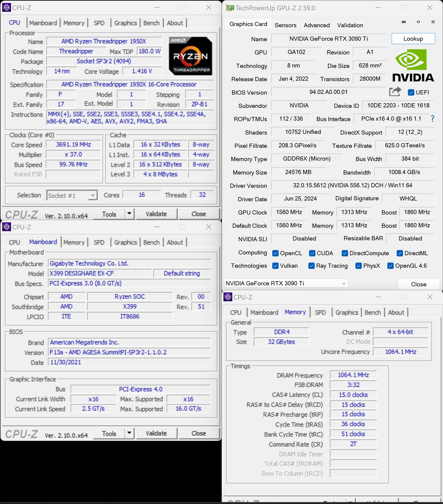The width and height of the screenshot is (443, 504).
Task: Click Tools button in CPU-Z Mainboard window
Action: point(109,433)
